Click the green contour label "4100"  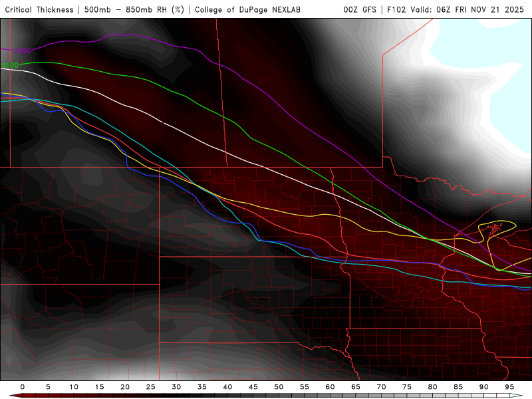click(x=10, y=65)
